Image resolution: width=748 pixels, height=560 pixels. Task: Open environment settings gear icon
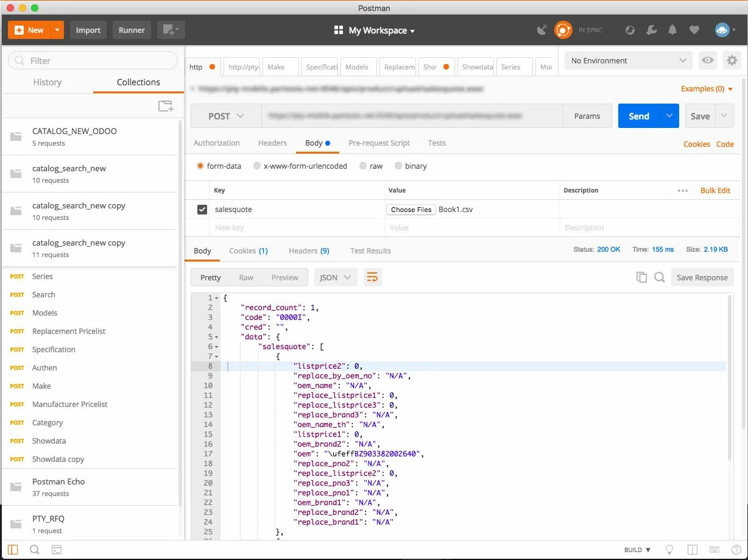732,60
